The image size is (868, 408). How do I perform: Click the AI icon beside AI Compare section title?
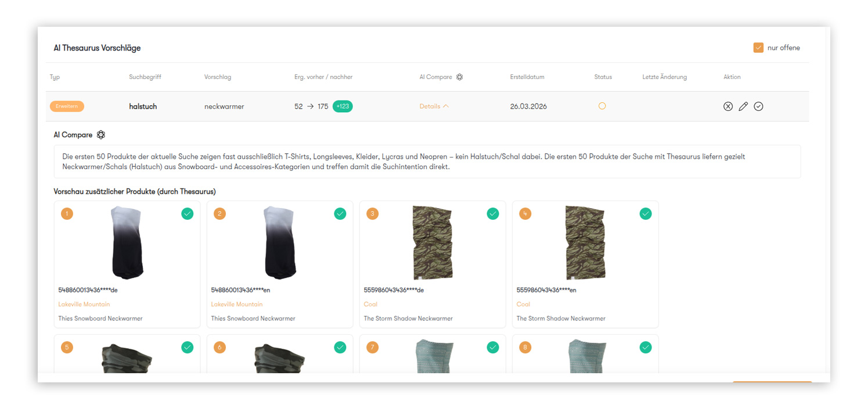point(101,135)
